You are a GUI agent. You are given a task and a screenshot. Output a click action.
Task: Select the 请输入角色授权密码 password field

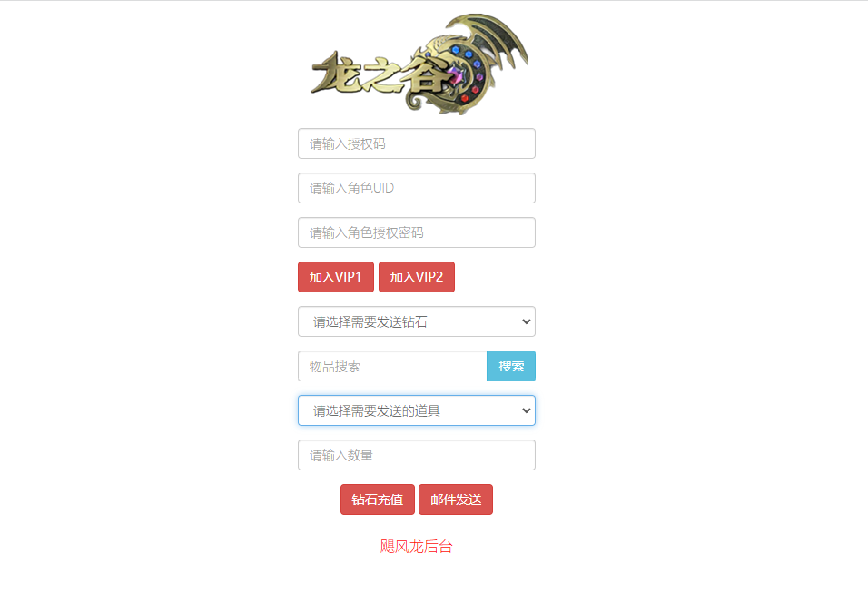click(416, 232)
